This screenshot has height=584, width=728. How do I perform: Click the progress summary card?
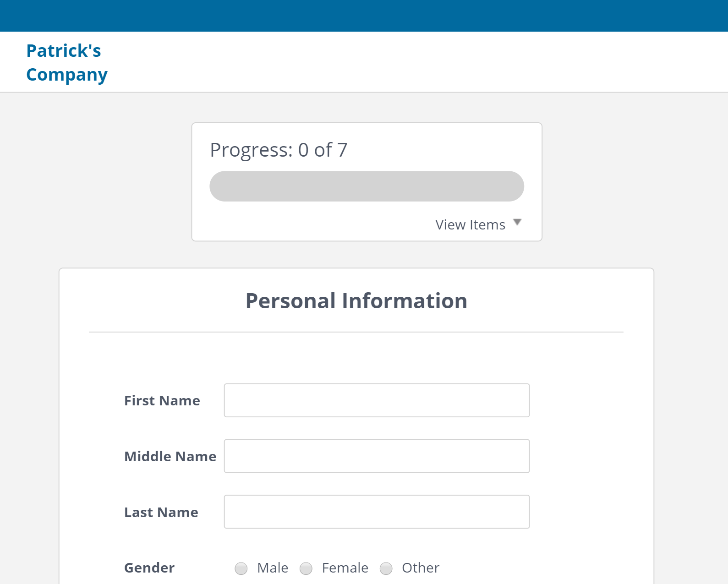coord(367,181)
